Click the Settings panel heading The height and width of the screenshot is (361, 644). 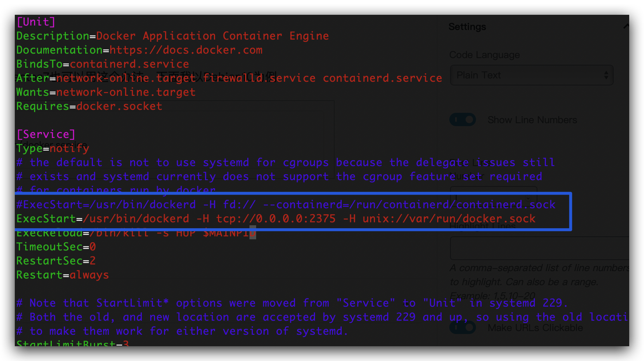coord(467,27)
